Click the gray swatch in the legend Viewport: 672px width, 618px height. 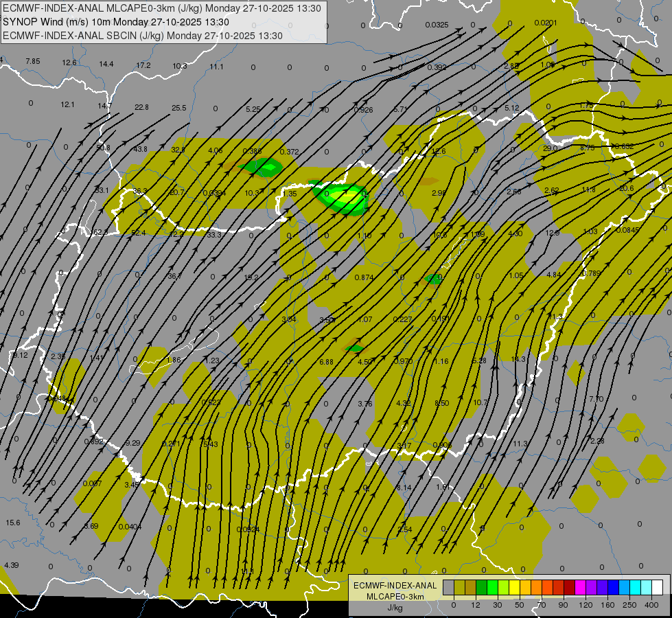[448, 588]
